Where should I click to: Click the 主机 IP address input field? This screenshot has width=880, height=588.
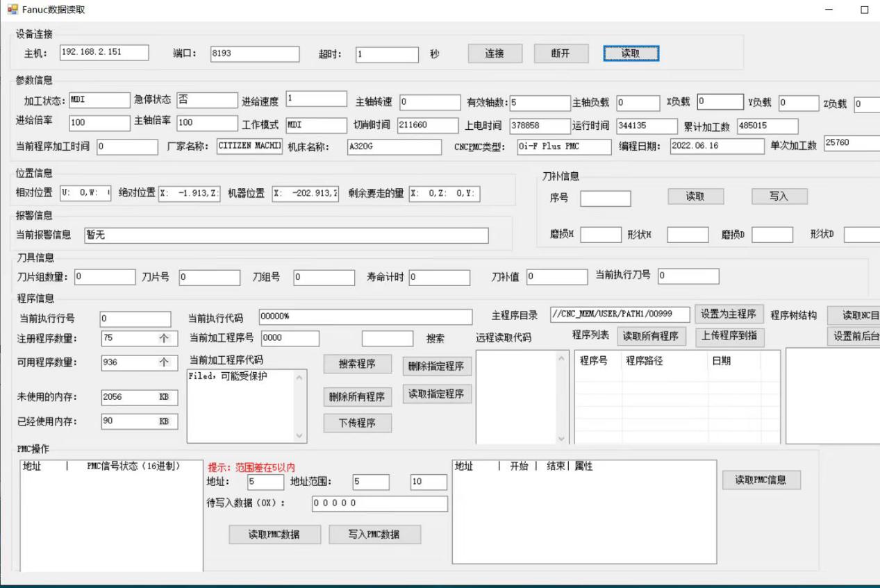pyautogui.click(x=104, y=53)
